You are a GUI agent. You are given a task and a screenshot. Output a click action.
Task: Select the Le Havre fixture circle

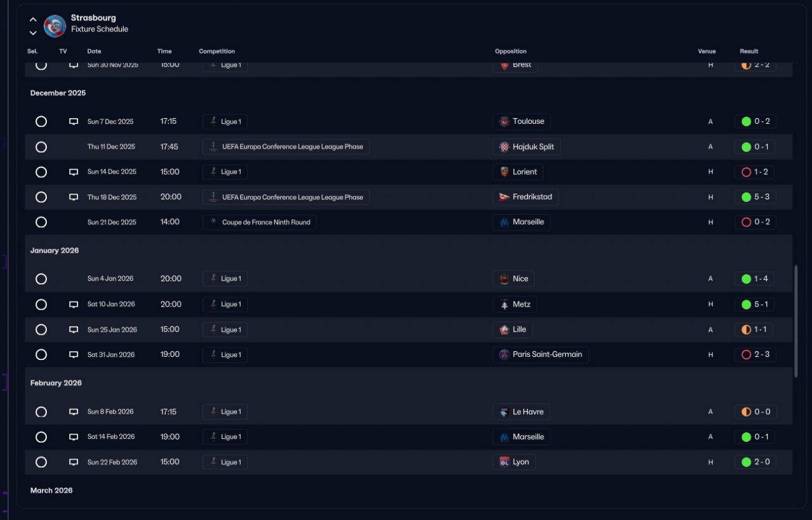coord(41,411)
